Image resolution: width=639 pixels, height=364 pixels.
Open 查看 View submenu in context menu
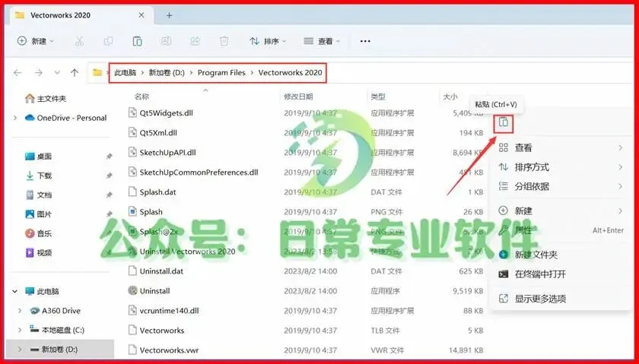click(561, 147)
